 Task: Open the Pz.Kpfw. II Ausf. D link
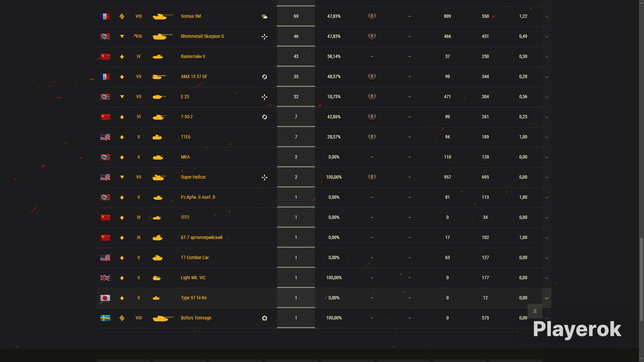[x=198, y=197]
